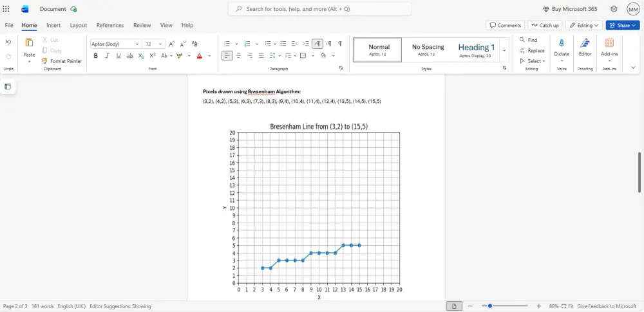Open the settings gear
644x312 pixels.
(x=614, y=9)
